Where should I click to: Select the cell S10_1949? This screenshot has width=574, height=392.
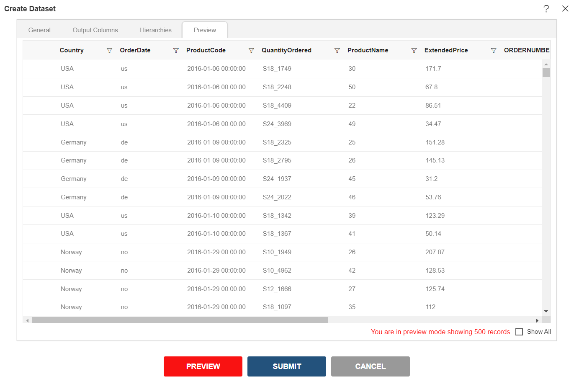pos(277,252)
